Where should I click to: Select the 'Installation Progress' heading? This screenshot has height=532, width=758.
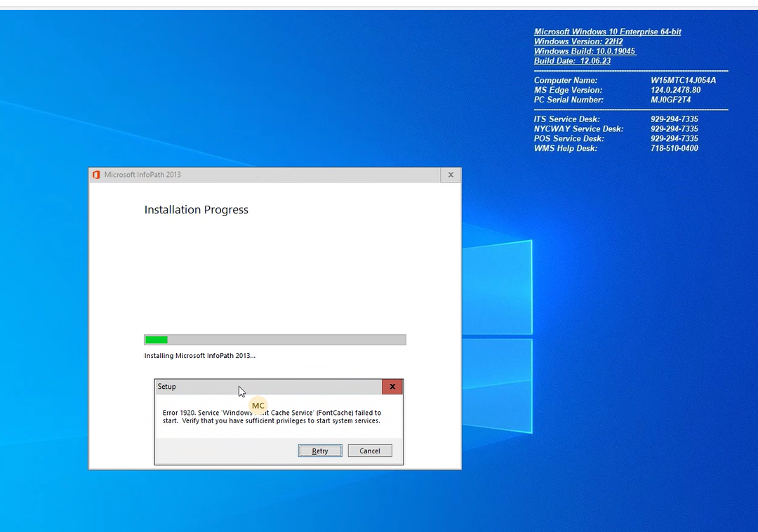tap(197, 210)
